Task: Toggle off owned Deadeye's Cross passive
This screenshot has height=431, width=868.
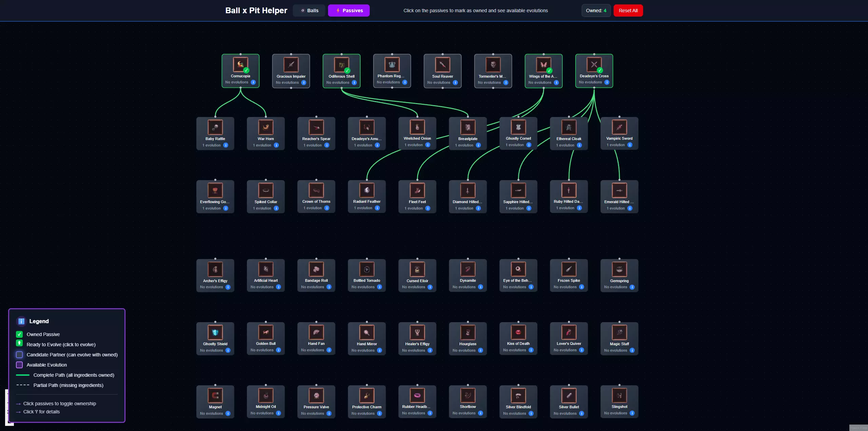Action: [594, 71]
